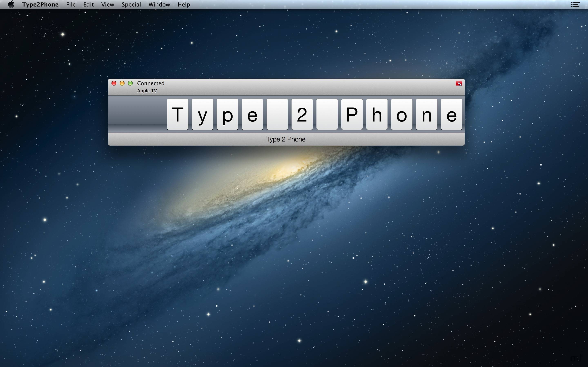Open the Apple menu
Image resolution: width=588 pixels, height=367 pixels.
pyautogui.click(x=11, y=4)
